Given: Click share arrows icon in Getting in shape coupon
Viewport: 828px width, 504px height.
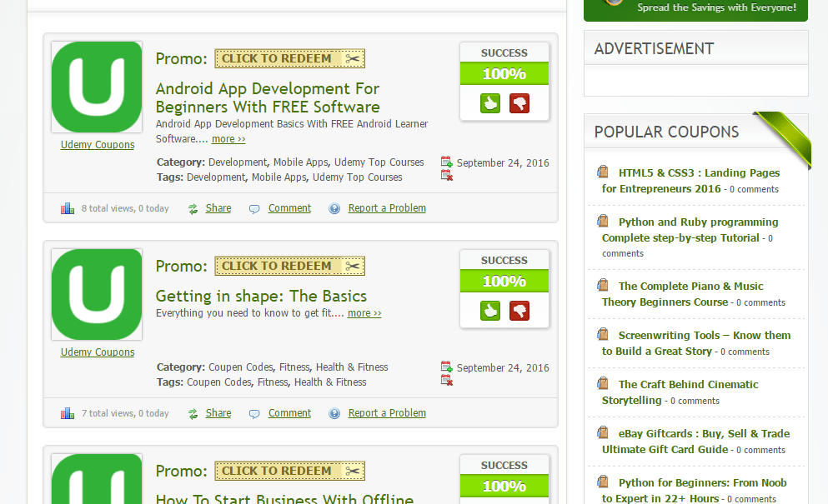Looking at the screenshot, I should click(193, 414).
